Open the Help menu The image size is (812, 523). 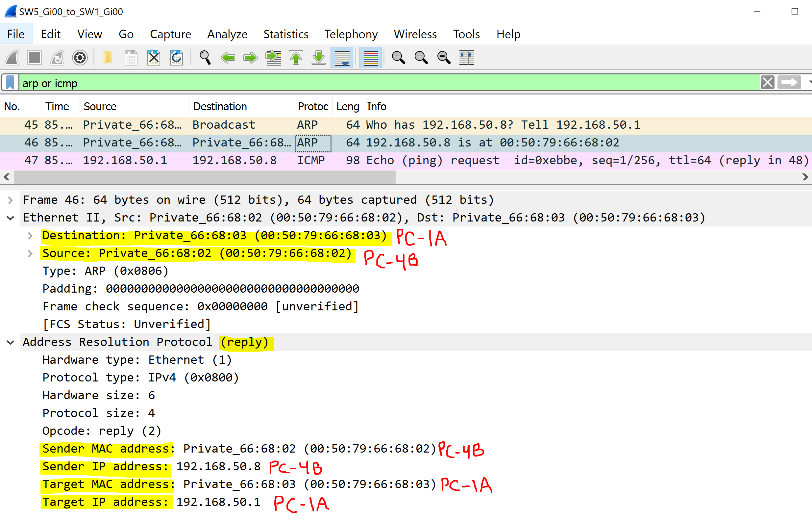(x=508, y=34)
